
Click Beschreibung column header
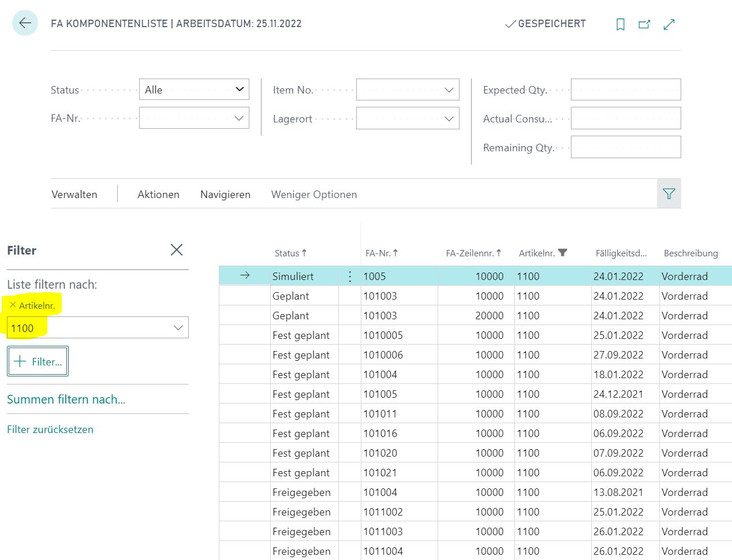[x=690, y=253]
